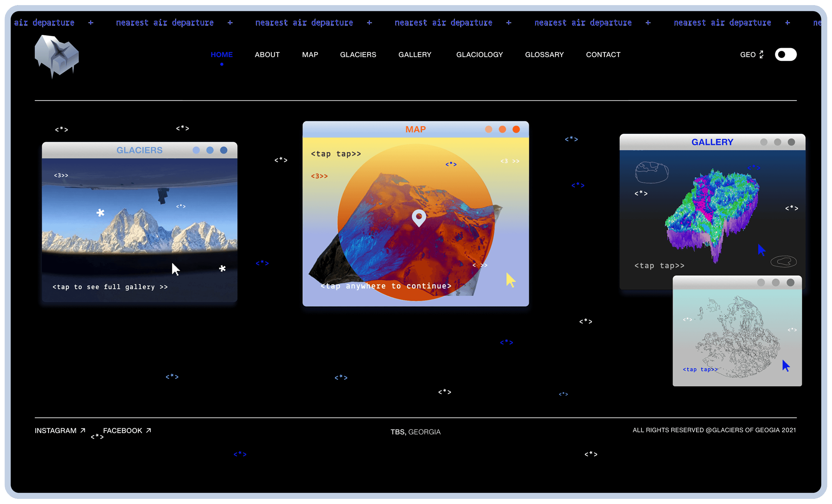Image resolution: width=832 pixels, height=504 pixels.
Task: Click 'tap anywhere to continue' text
Action: pyautogui.click(x=386, y=286)
